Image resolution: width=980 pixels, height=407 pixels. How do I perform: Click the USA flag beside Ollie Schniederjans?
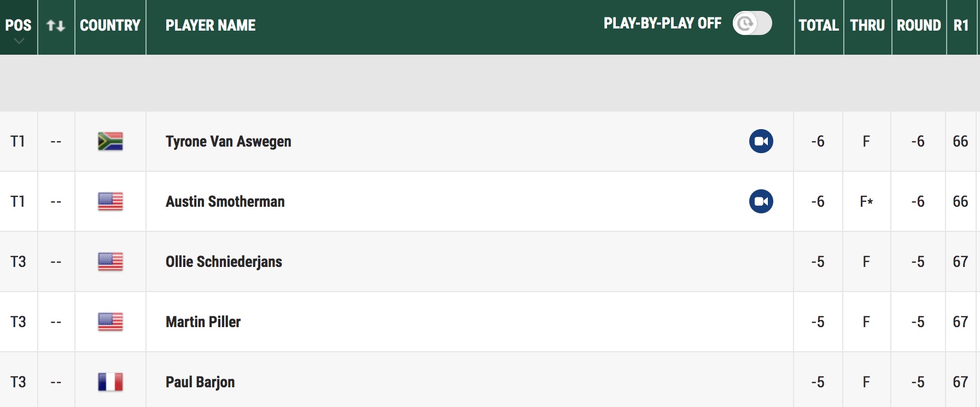click(110, 261)
